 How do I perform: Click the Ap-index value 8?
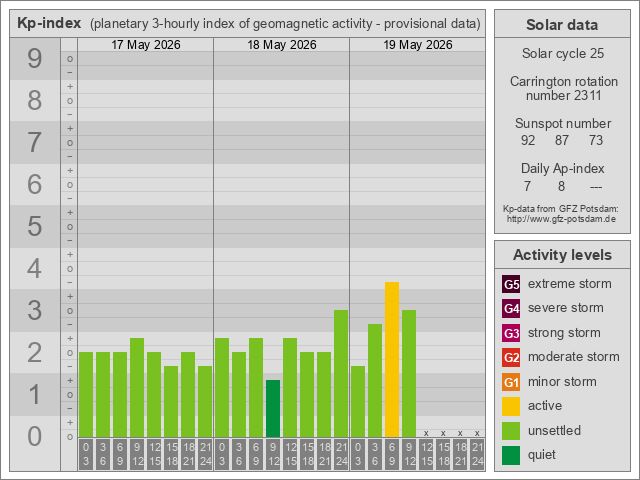pyautogui.click(x=562, y=186)
